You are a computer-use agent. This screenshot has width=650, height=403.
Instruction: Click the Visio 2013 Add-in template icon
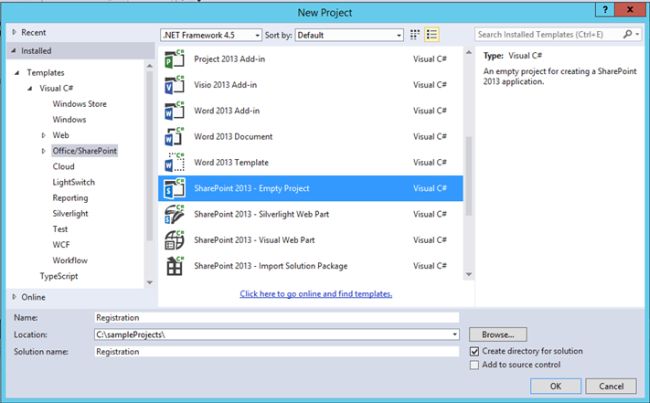click(x=175, y=85)
